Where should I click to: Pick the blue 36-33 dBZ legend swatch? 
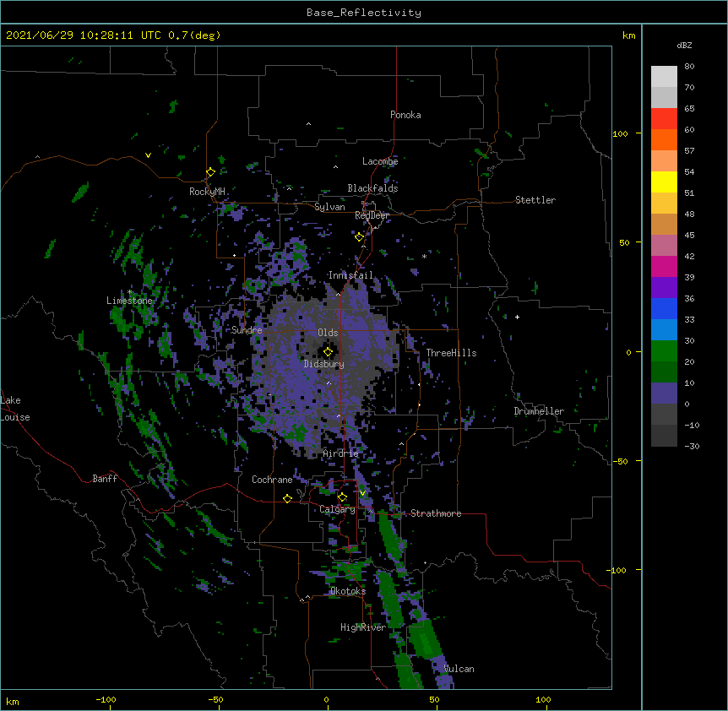pyautogui.click(x=664, y=308)
